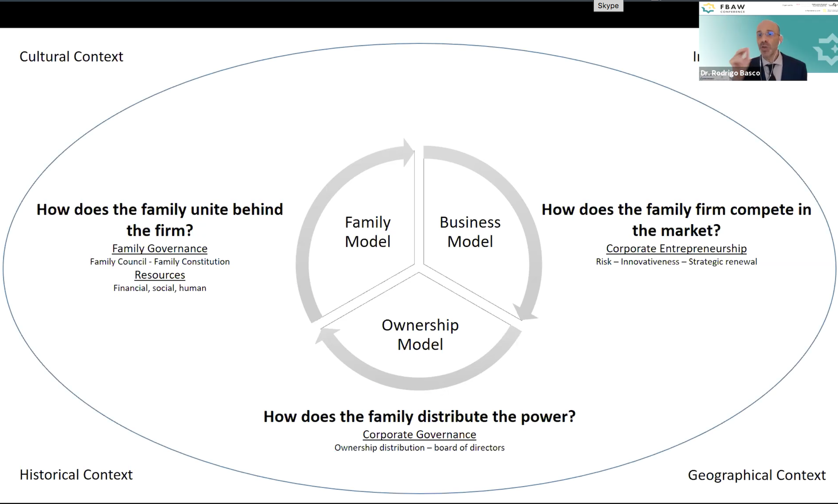Click the Corporate Entrepreneurship underlined heading
The image size is (838, 504).
(x=676, y=248)
